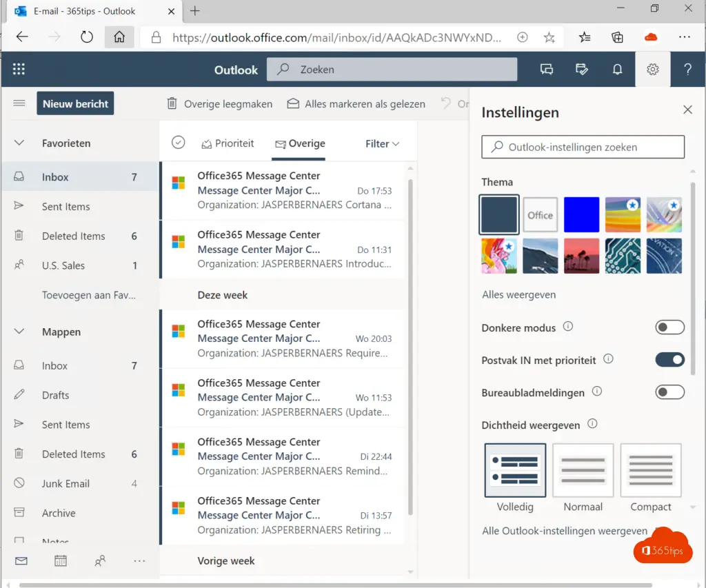Open browser collections icon
Viewport: 706px width, 588px height.
(617, 37)
